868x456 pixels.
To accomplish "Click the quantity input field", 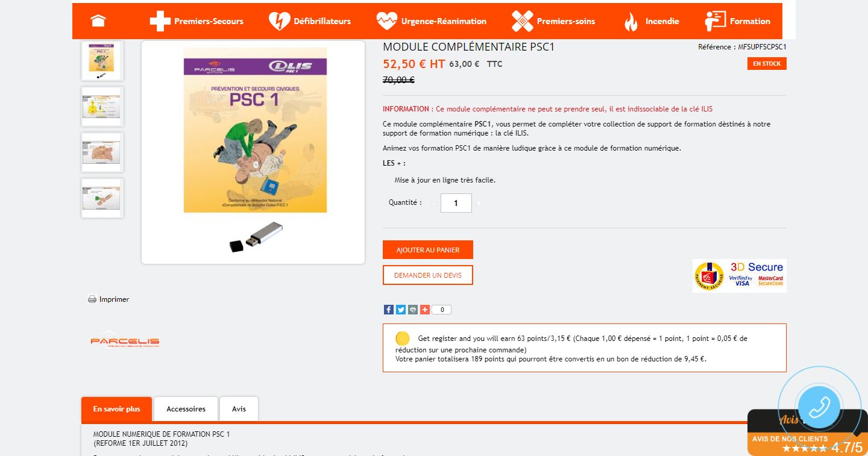I will click(456, 203).
